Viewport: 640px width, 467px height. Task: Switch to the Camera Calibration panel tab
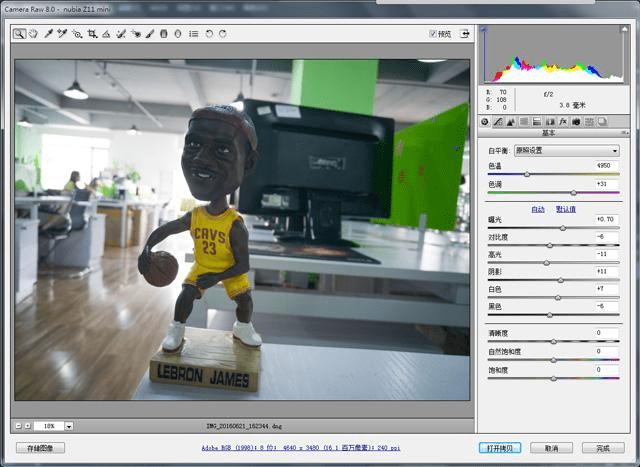coord(576,122)
